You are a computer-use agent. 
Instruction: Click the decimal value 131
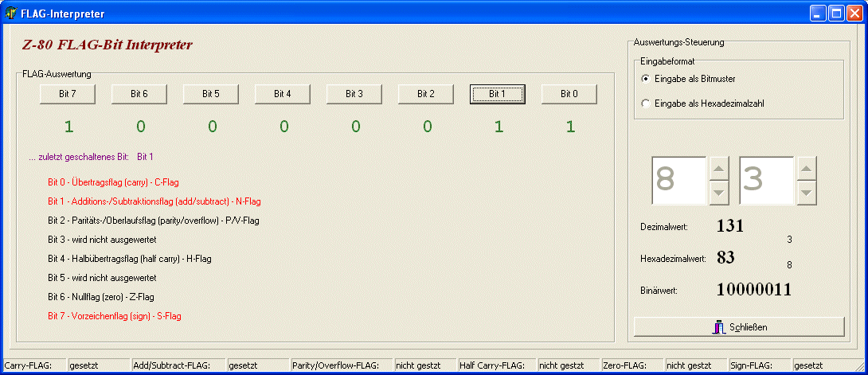pyautogui.click(x=730, y=225)
